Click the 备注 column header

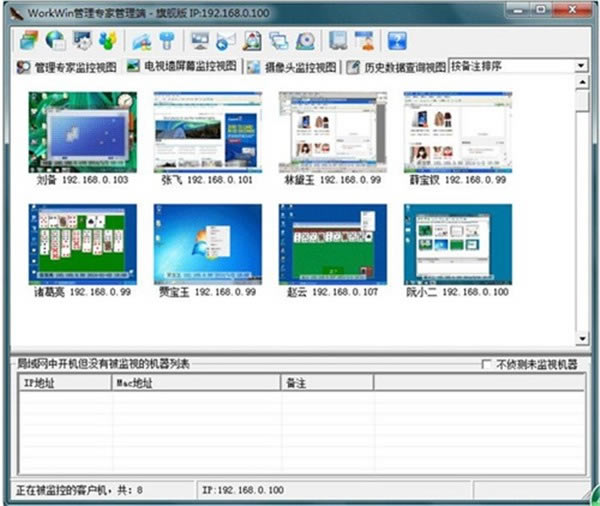[x=327, y=383]
